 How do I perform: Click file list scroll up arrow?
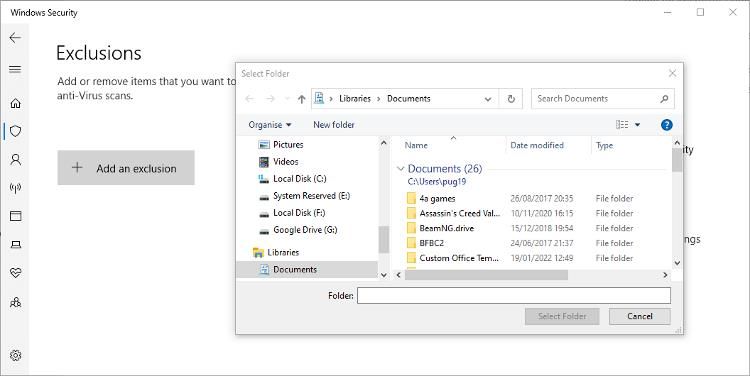point(677,143)
